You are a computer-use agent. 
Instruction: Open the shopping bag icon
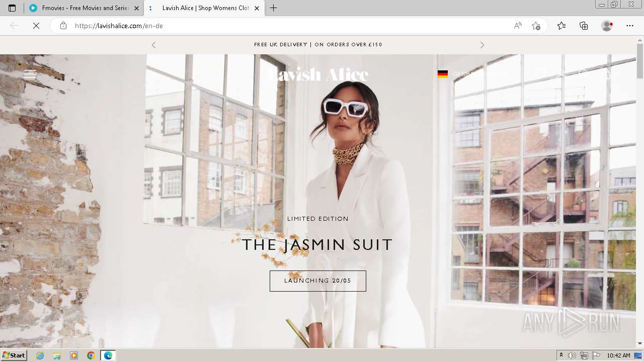(607, 74)
